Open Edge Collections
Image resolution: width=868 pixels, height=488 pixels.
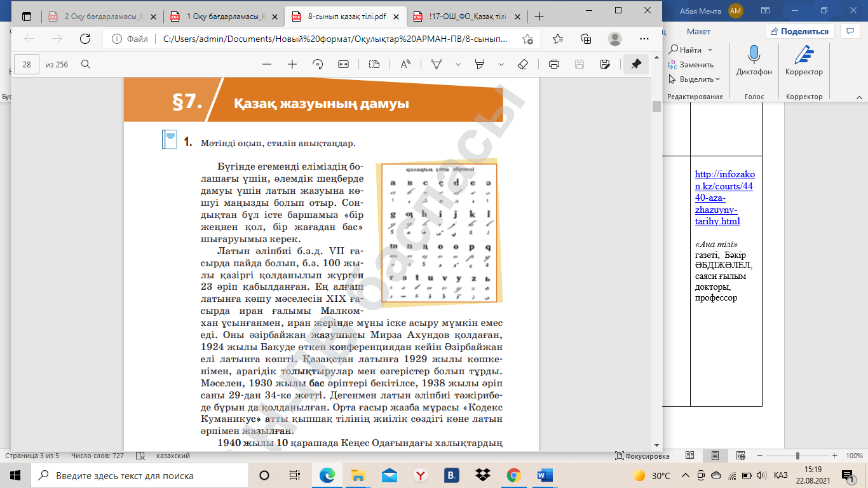(x=587, y=39)
